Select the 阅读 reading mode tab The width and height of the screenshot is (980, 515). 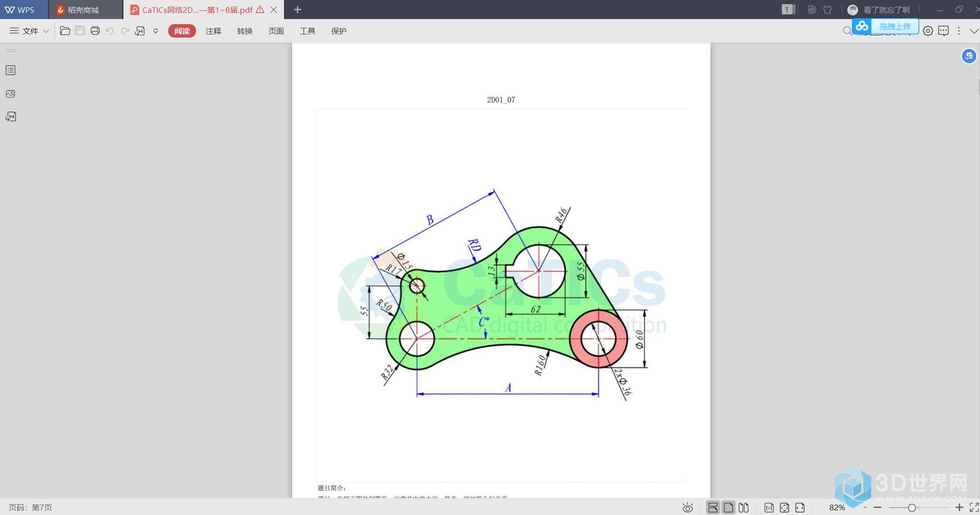point(182,31)
